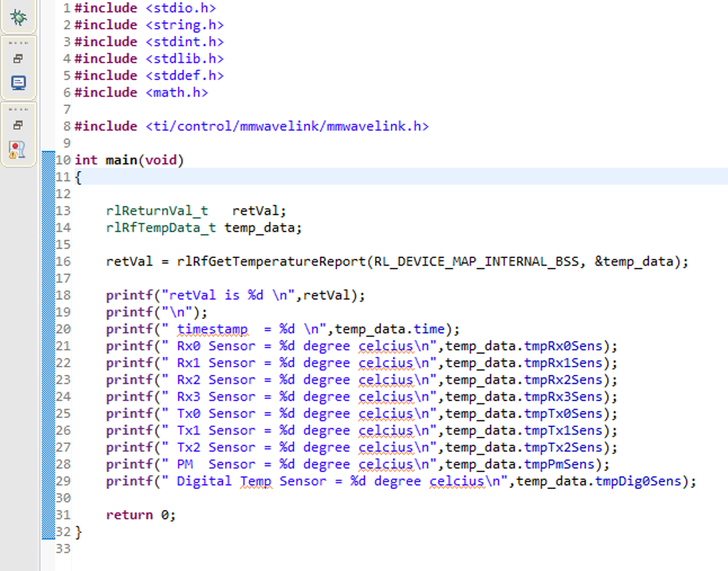Click line 4 '#include <stdlib.h>'
The image size is (728, 571).
tap(149, 59)
